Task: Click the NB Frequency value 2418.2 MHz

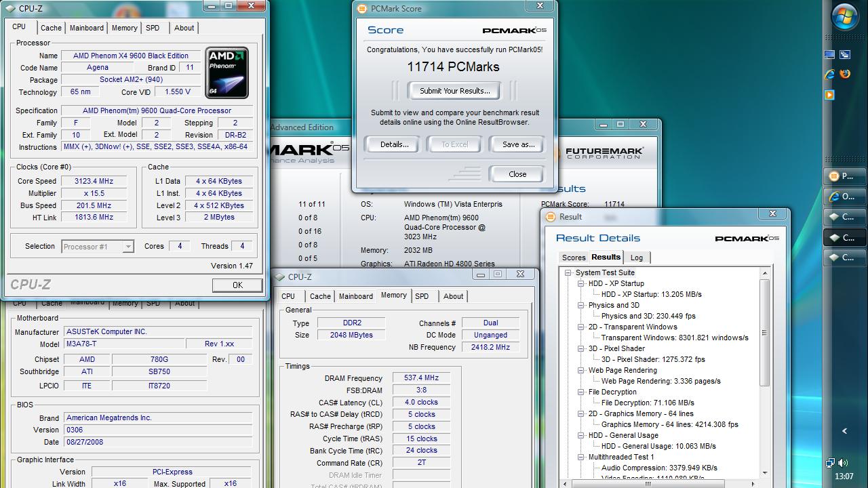Action: [x=490, y=347]
